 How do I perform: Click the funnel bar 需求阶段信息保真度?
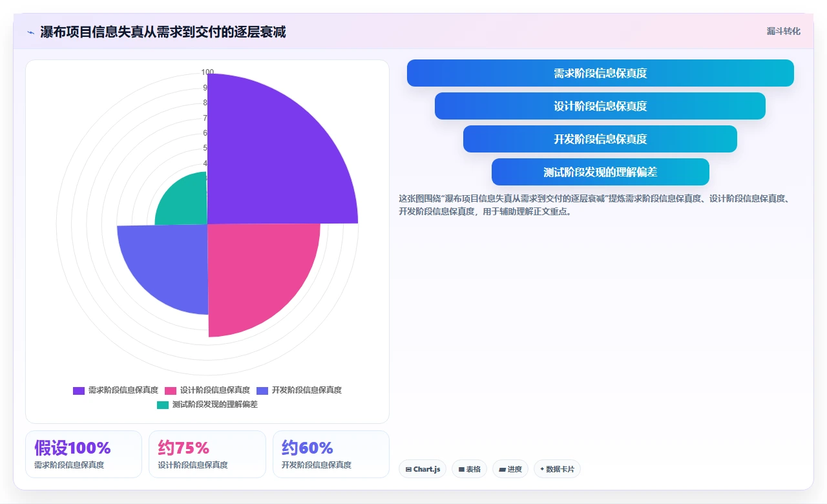tap(600, 73)
